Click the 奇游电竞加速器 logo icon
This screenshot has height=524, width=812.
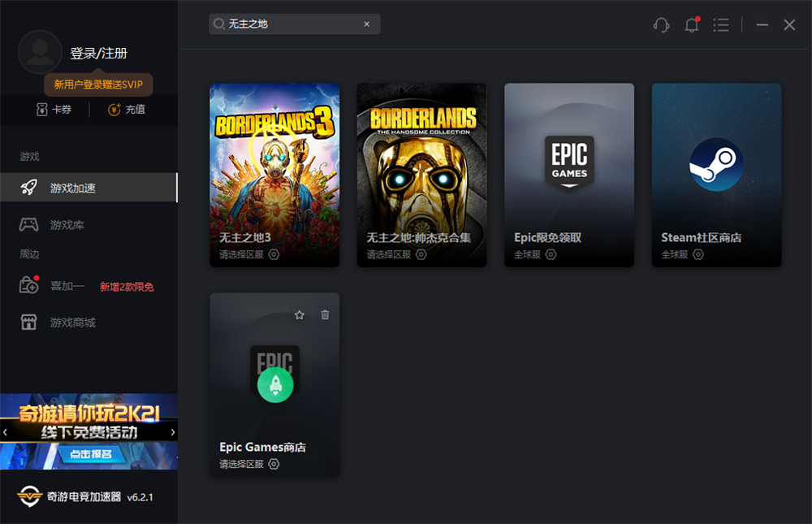29,496
